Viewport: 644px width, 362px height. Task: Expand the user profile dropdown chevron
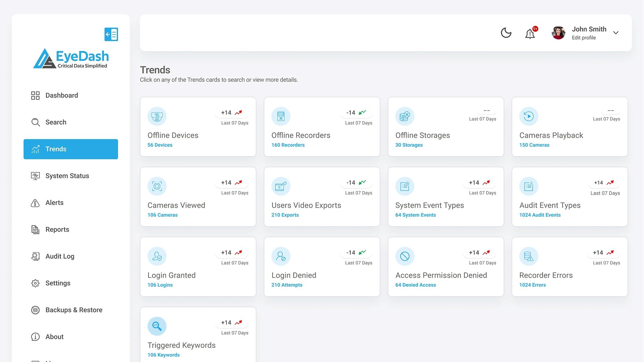point(616,33)
